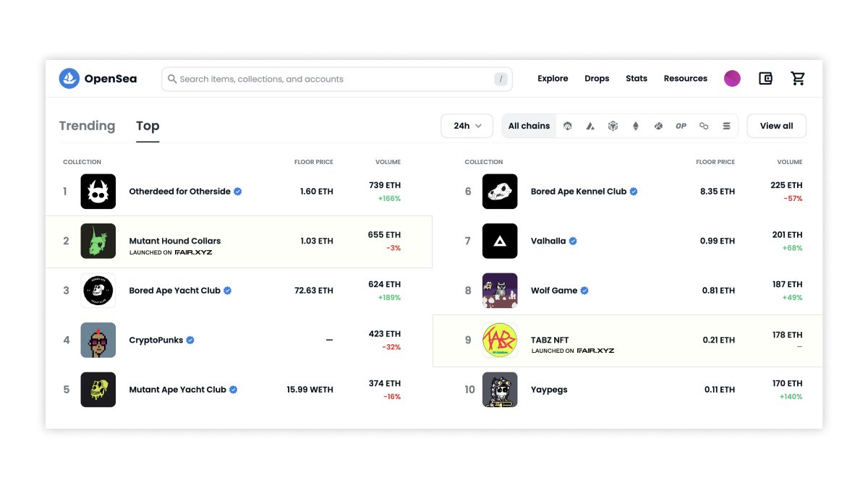Filter by Avalanche chain icon

tap(590, 126)
